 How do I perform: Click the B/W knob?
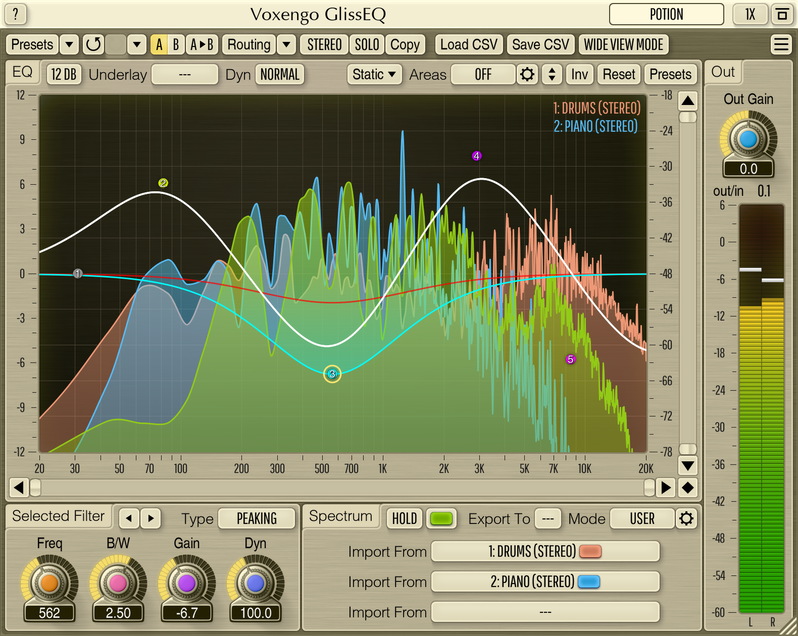click(118, 583)
